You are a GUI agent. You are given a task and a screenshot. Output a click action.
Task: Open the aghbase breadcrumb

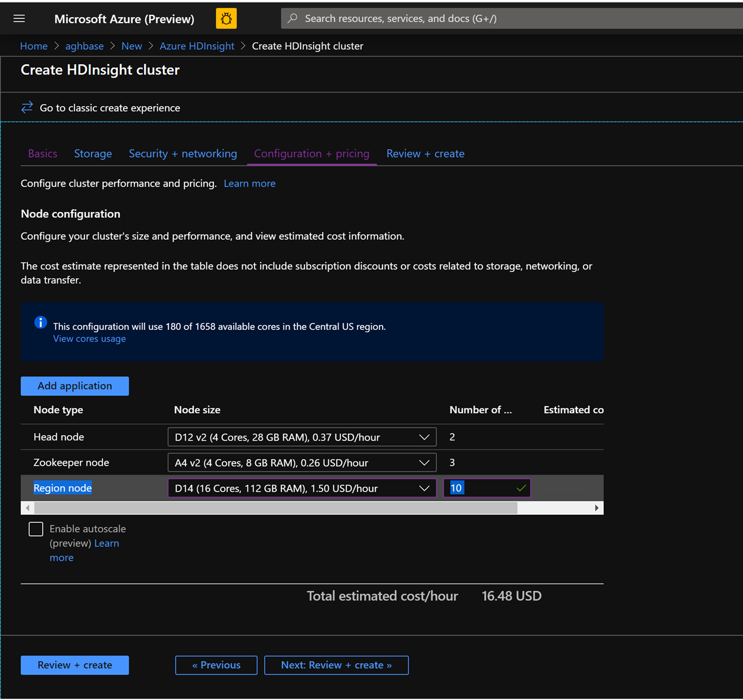coord(84,46)
